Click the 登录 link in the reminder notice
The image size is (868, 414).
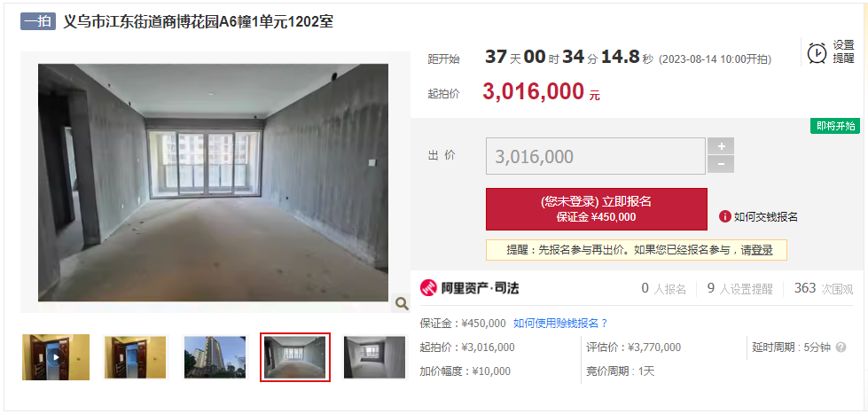pyautogui.click(x=762, y=250)
